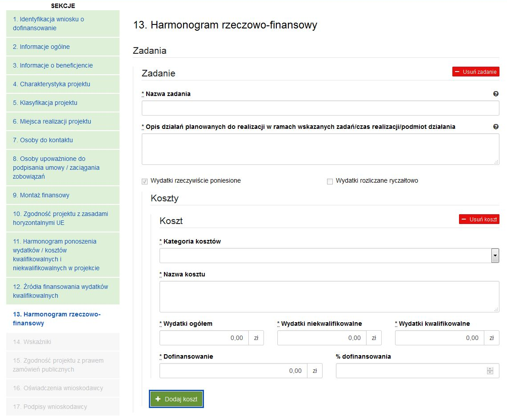Click the resize grip of Nazwa kosztu textarea
Screen dimensions: 507x420
pos(496,309)
